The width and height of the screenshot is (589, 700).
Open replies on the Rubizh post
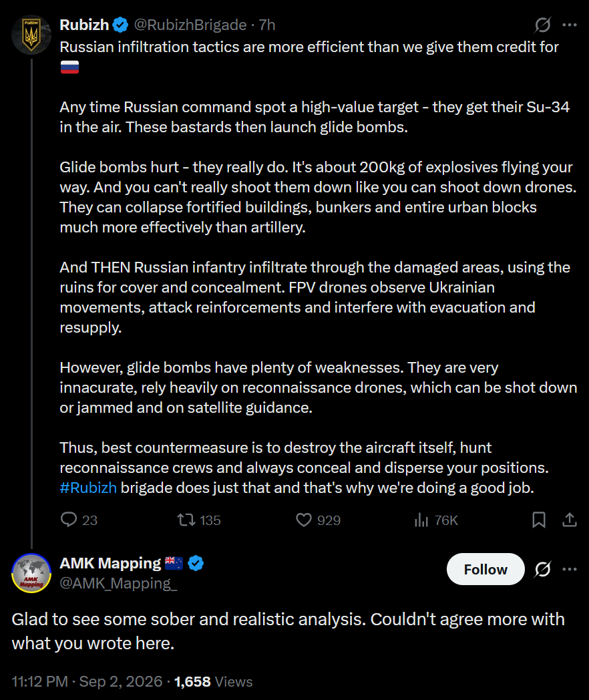tap(79, 520)
